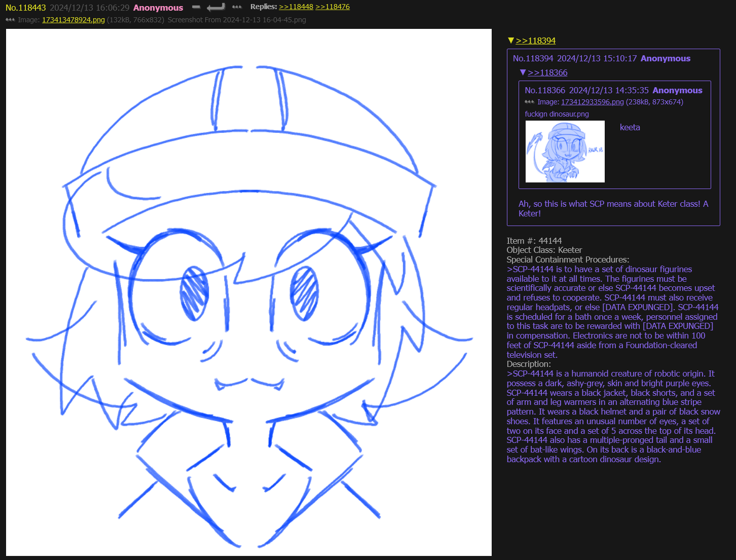Click the nested quote link >>118366
The image size is (736, 560).
tap(547, 72)
